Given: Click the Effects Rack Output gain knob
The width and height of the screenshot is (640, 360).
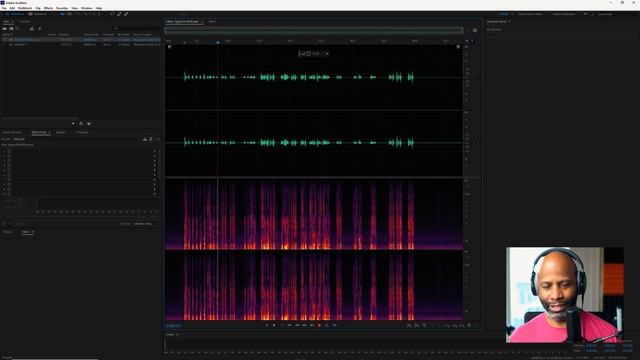Looking at the screenshot, I should 20,207.
